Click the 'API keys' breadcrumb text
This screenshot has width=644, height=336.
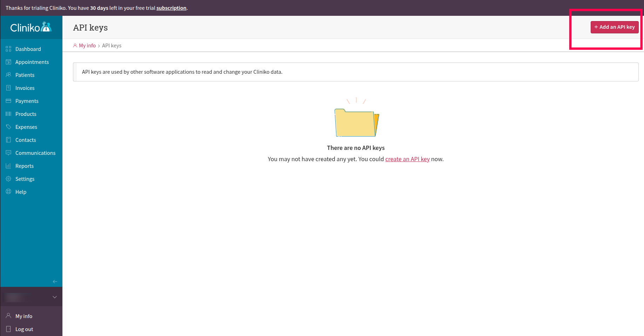pyautogui.click(x=112, y=46)
